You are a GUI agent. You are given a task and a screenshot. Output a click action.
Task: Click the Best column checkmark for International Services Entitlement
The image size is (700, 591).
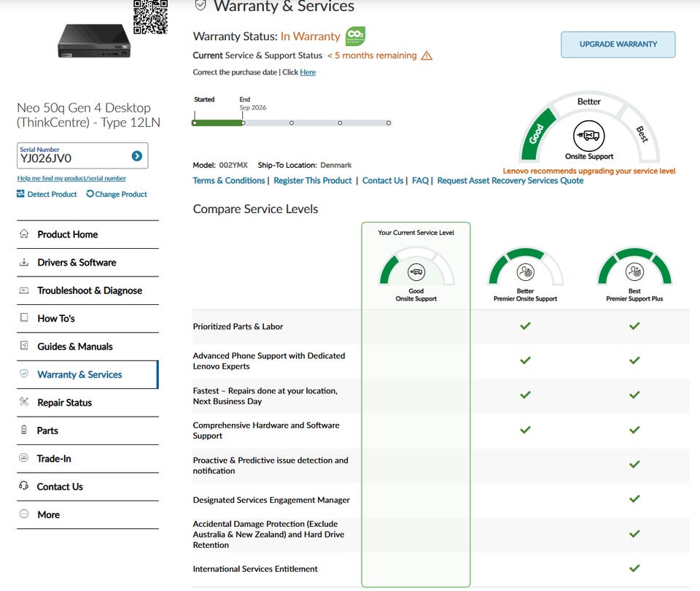(634, 568)
